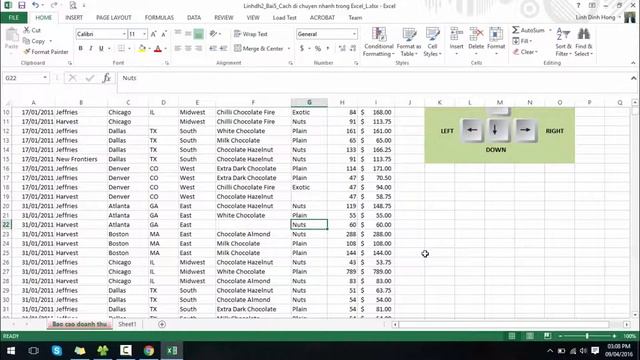The height and width of the screenshot is (360, 640).
Task: Open the Name Box dropdown arrow
Action: [45, 78]
